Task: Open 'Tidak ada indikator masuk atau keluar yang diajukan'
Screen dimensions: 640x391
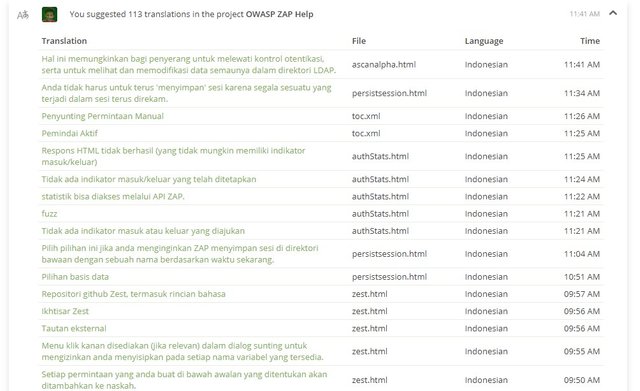Action: click(x=143, y=231)
